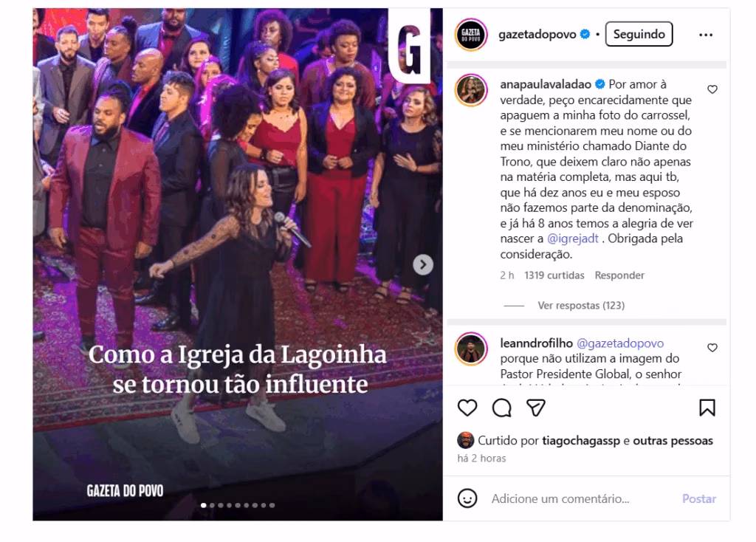Click Responder under anapaulavaladao's comment
Image resolution: width=756 pixels, height=542 pixels.
[x=619, y=275]
